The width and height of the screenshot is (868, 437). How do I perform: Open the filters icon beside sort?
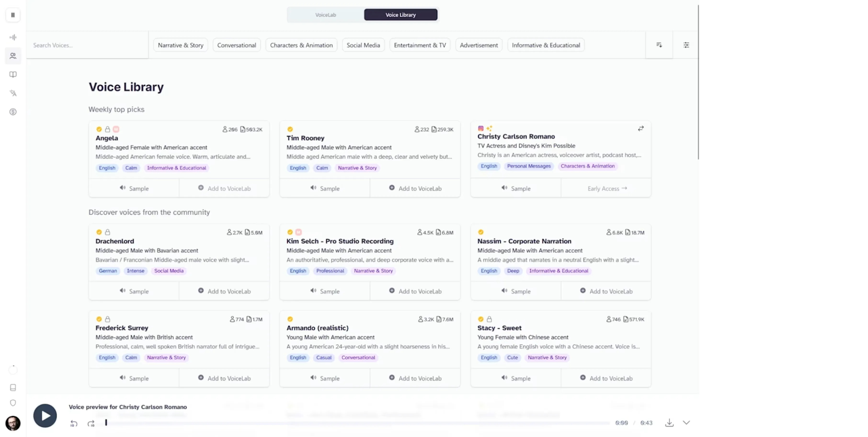pos(686,45)
